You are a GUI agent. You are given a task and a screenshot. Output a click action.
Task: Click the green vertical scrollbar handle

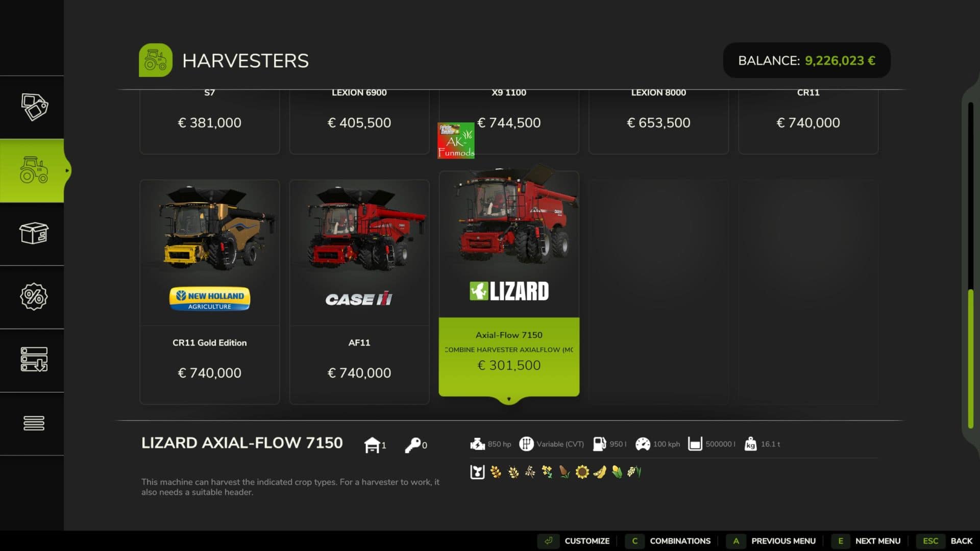[x=971, y=359]
